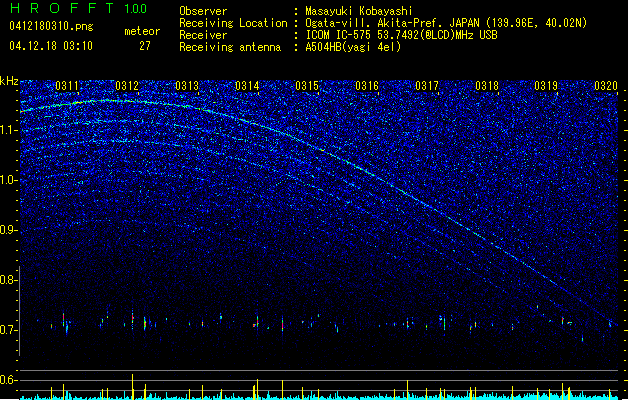This screenshot has width=629, height=400.
Task: Click the ICOM IC-575 receiver frequency text
Action: pos(402,35)
